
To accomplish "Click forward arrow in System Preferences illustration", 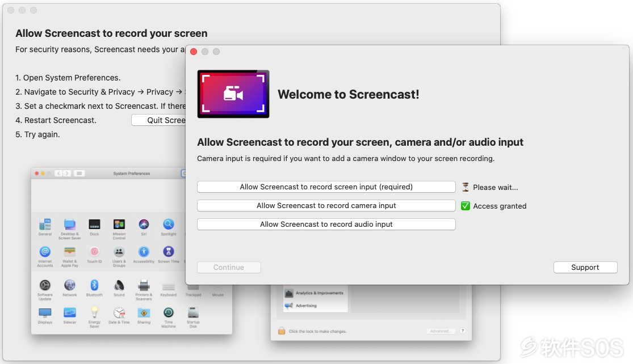I will 67,173.
